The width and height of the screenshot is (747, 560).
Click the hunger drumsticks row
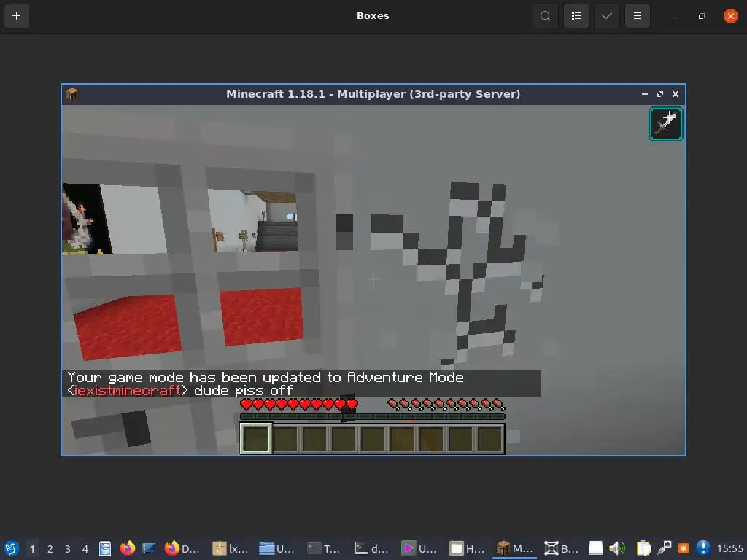point(446,404)
